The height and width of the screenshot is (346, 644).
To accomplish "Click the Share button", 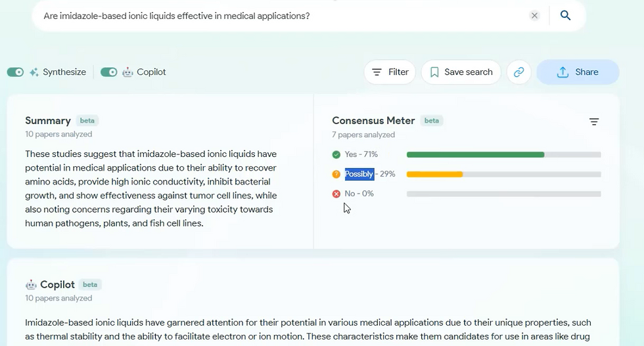I will click(578, 72).
